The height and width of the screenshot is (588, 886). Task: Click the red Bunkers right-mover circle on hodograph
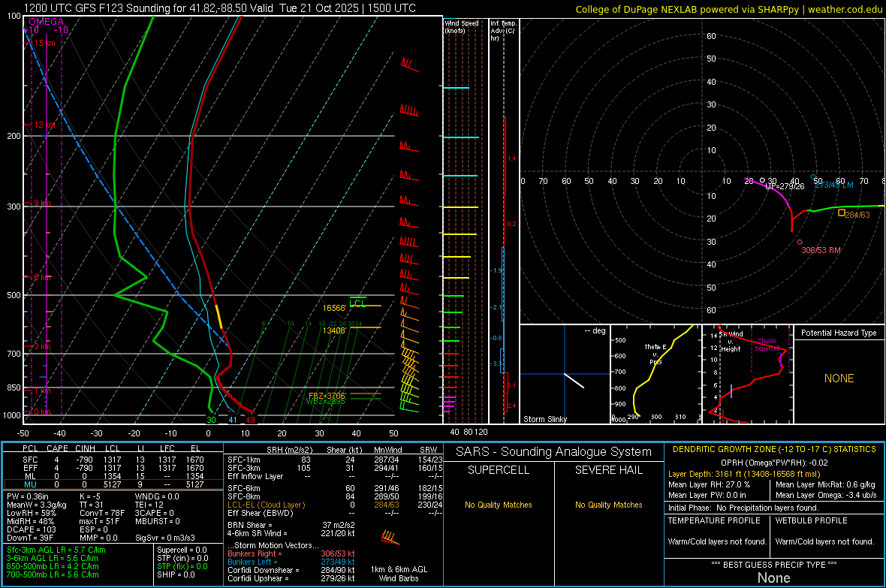[800, 242]
